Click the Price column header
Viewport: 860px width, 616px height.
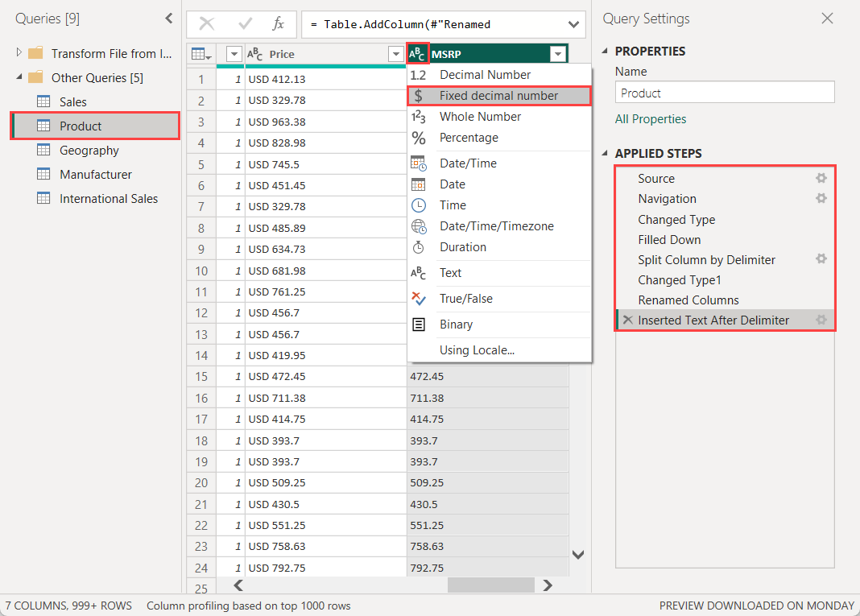point(325,54)
